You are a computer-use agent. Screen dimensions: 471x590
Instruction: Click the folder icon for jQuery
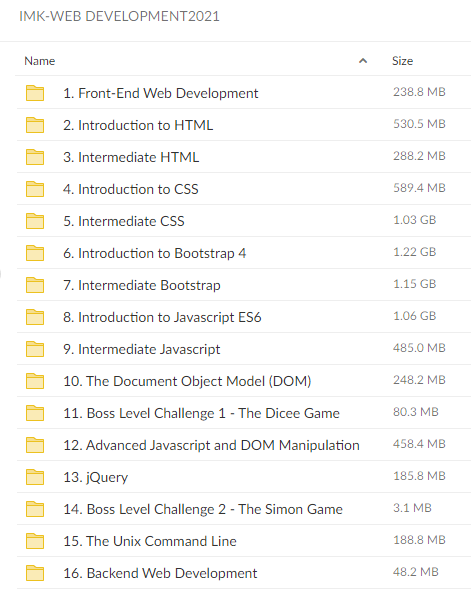tap(35, 477)
